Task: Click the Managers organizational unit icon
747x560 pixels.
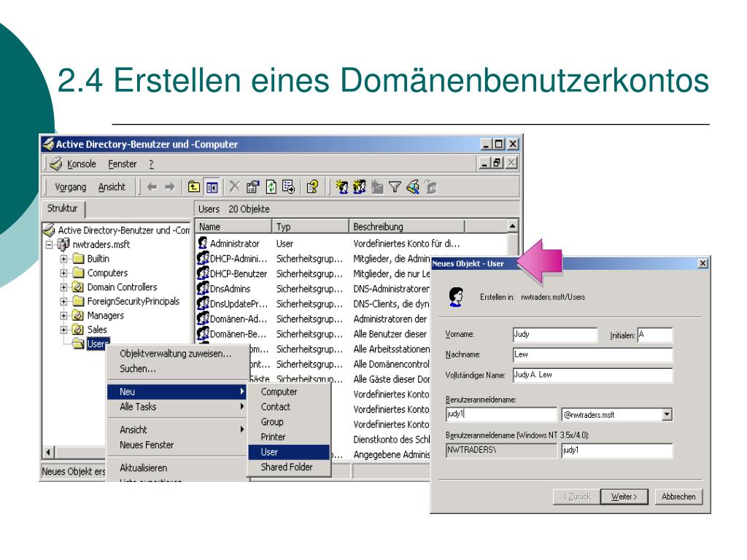Action: click(77, 315)
